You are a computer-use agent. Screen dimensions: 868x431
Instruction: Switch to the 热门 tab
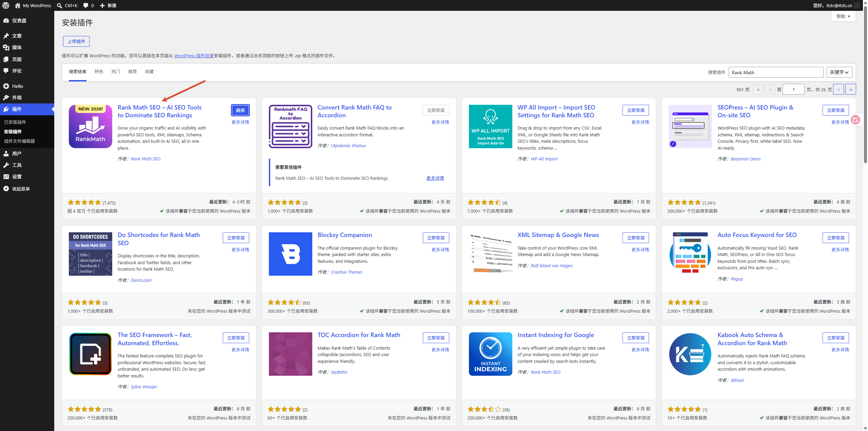point(116,72)
